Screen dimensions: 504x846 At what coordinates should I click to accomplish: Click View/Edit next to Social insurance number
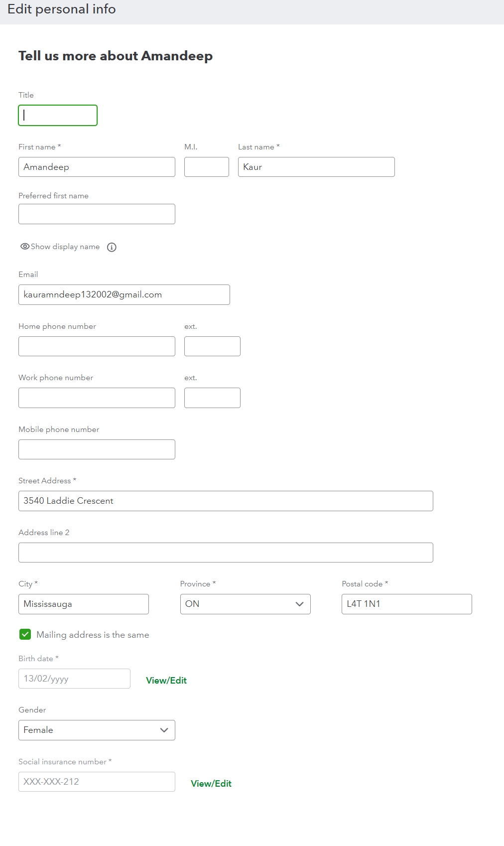pyautogui.click(x=211, y=784)
